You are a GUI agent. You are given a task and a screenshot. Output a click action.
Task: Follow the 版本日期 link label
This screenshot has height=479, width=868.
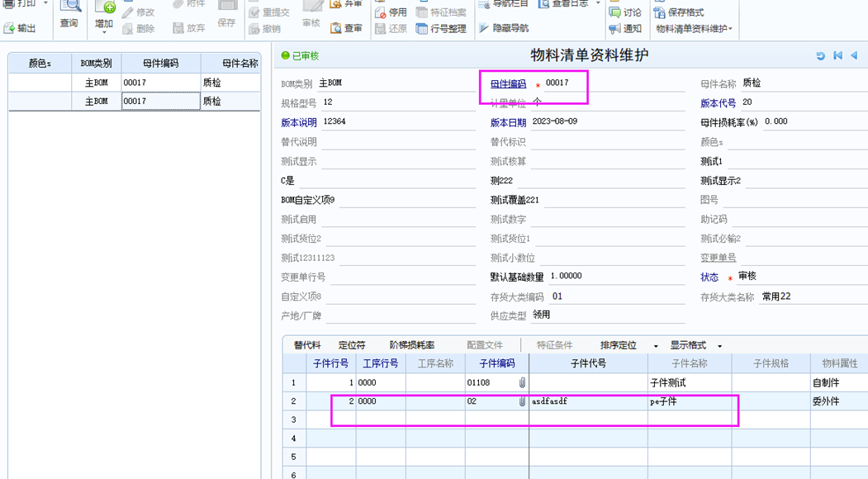[508, 122]
